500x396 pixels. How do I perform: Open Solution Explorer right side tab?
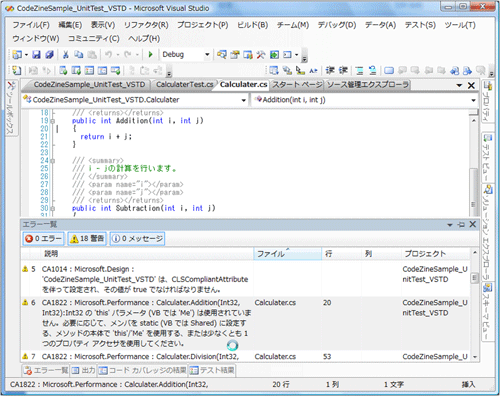[x=488, y=232]
